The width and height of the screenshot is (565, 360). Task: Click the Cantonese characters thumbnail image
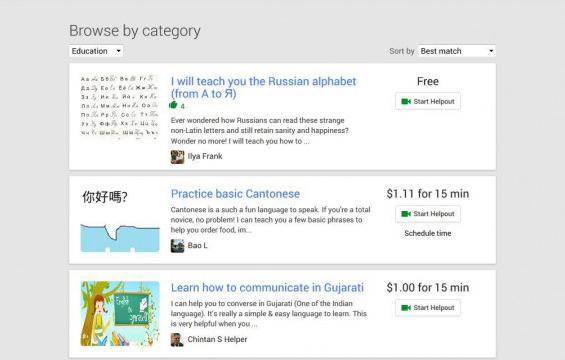(120, 220)
